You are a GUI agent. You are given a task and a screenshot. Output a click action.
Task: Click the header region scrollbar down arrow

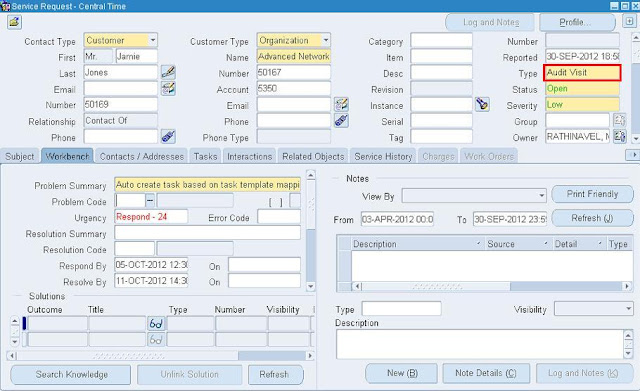(636, 139)
